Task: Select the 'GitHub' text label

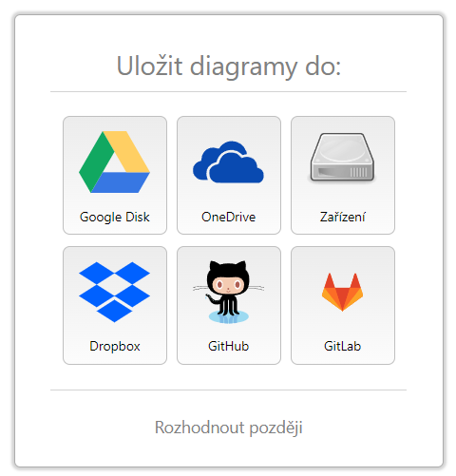Action: 229,346
